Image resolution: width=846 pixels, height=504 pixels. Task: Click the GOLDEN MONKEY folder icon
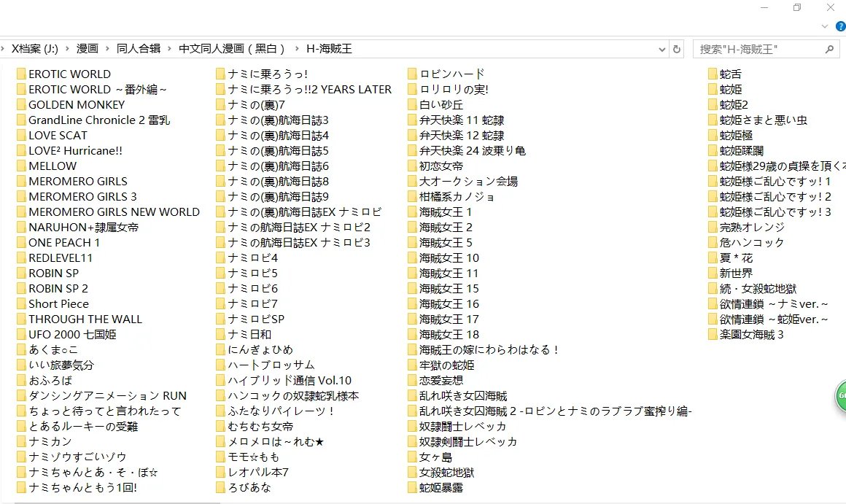pos(21,105)
